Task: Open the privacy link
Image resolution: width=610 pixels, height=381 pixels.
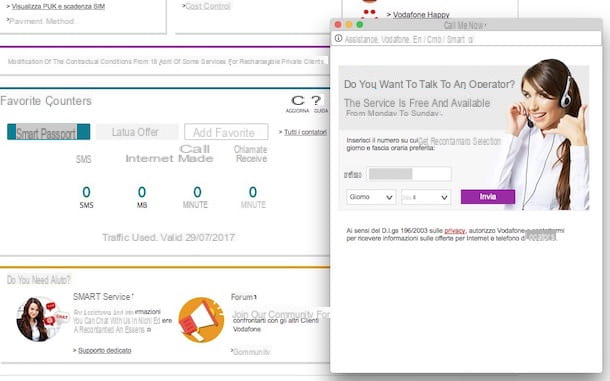Action: pyautogui.click(x=455, y=231)
